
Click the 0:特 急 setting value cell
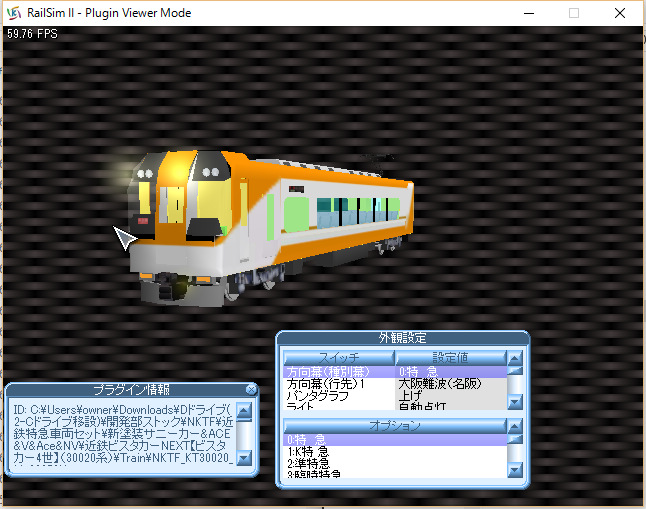[x=451, y=372]
